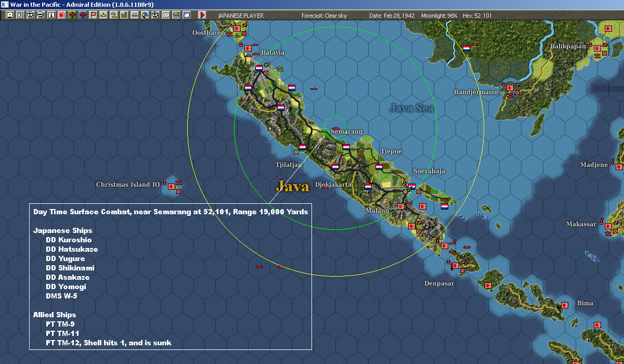Click the Balikpapan label
This screenshot has height=364, width=624.
coord(568,46)
